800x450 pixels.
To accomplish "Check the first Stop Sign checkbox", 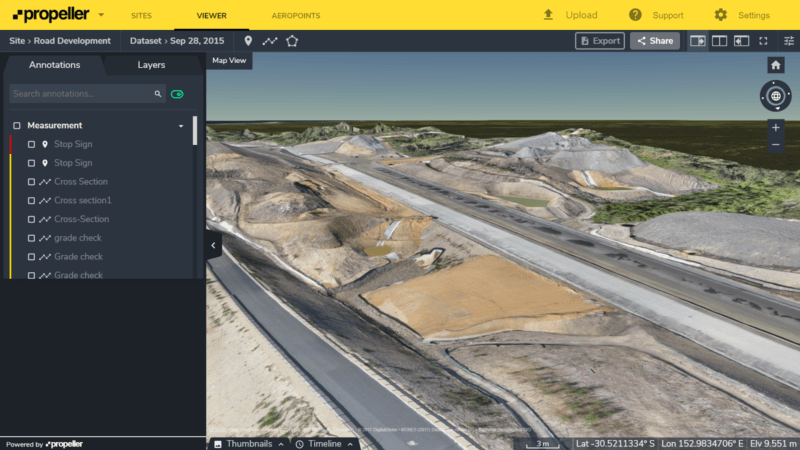I will (x=31, y=144).
